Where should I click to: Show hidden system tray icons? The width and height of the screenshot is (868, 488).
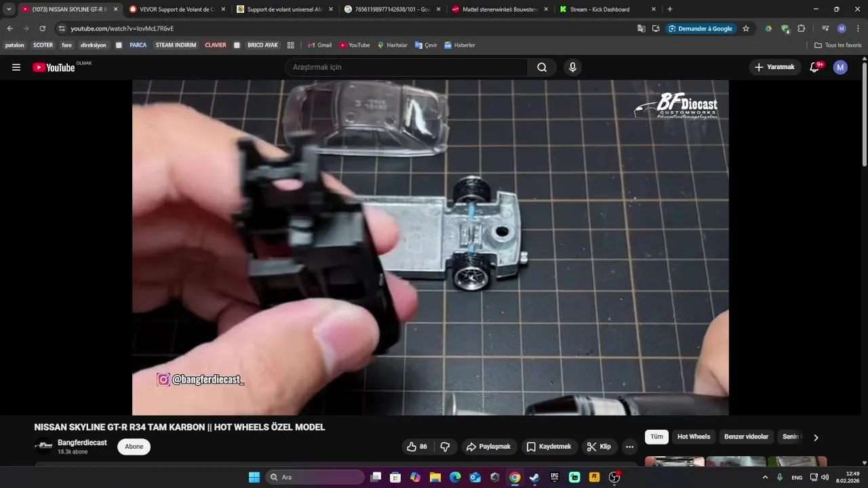[766, 477]
